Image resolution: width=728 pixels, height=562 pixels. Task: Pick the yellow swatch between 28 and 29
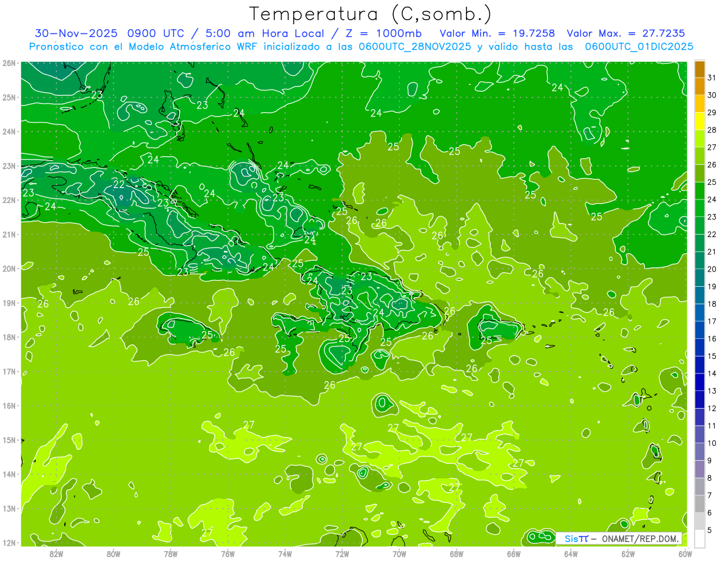(x=699, y=121)
